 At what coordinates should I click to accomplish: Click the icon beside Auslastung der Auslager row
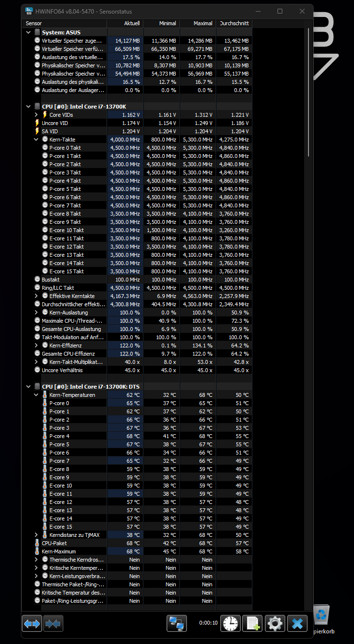37,90
